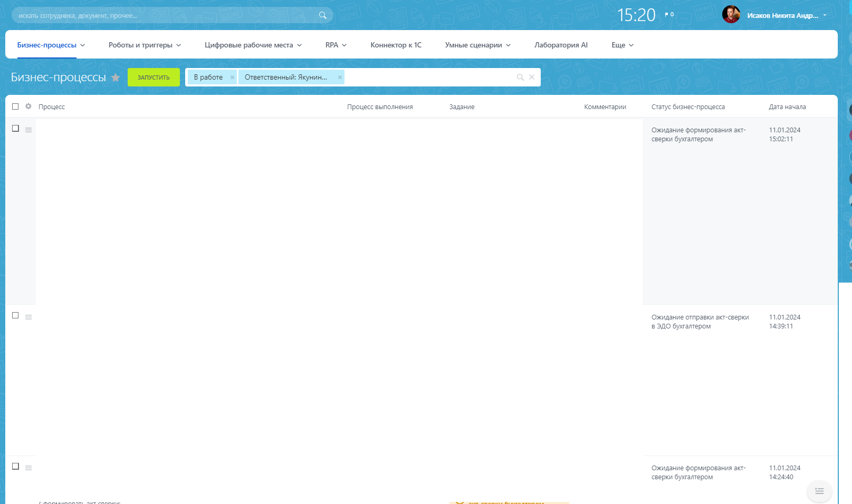Focus the filter input field after tags
Image resolution: width=852 pixels, height=504 pixels.
(430, 77)
